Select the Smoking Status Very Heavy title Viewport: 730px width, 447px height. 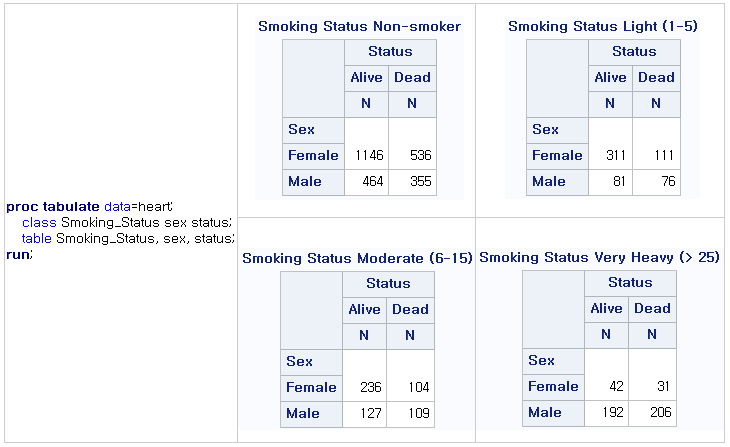pyautogui.click(x=599, y=257)
